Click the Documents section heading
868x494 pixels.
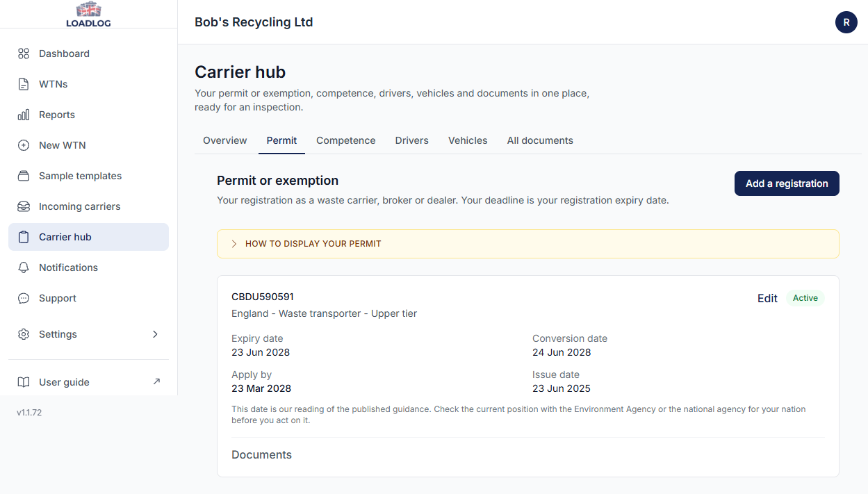click(x=261, y=454)
